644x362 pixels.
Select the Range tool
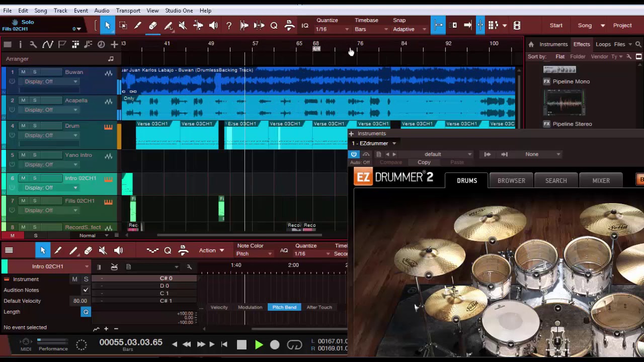(x=123, y=25)
